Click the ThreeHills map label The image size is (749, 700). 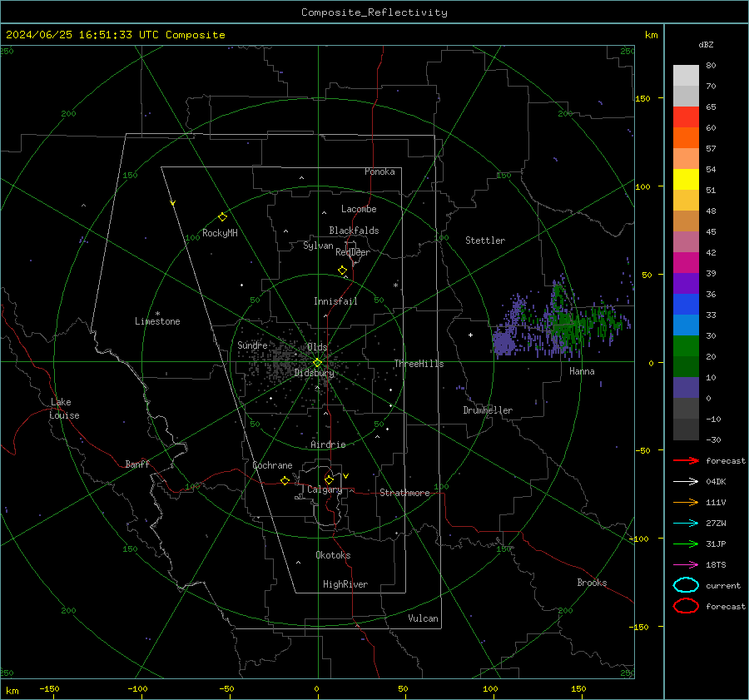click(419, 364)
